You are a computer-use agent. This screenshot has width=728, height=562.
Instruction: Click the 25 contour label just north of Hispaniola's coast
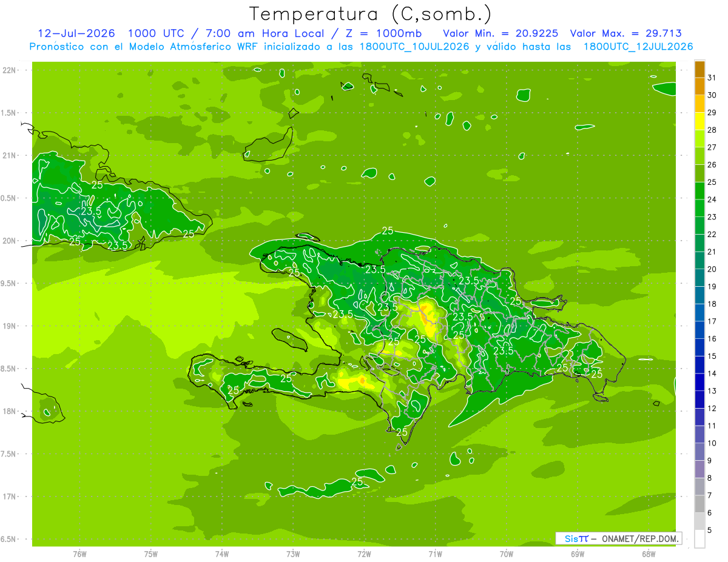[x=387, y=230]
